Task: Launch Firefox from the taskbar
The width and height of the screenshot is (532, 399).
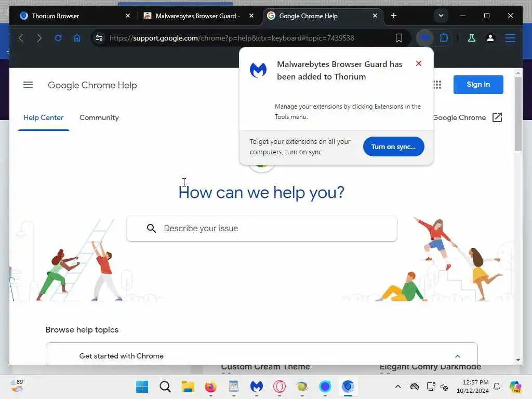Action: 211,387
